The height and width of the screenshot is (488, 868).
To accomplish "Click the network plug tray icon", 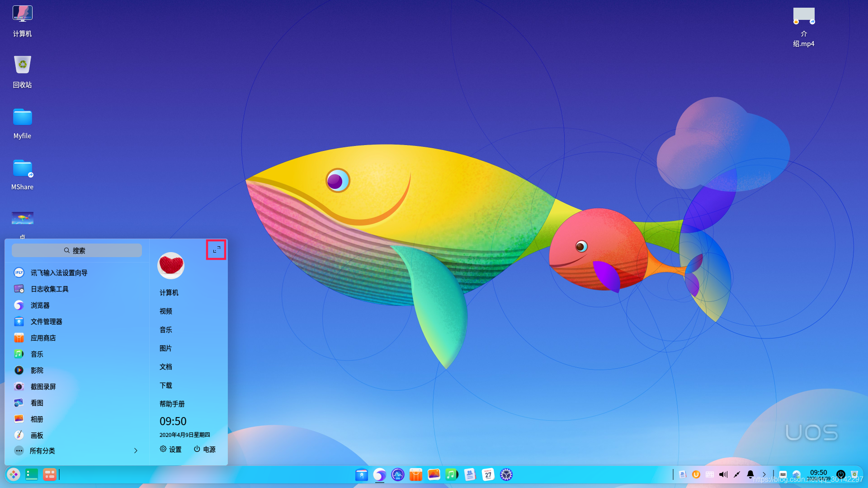I will 737,474.
